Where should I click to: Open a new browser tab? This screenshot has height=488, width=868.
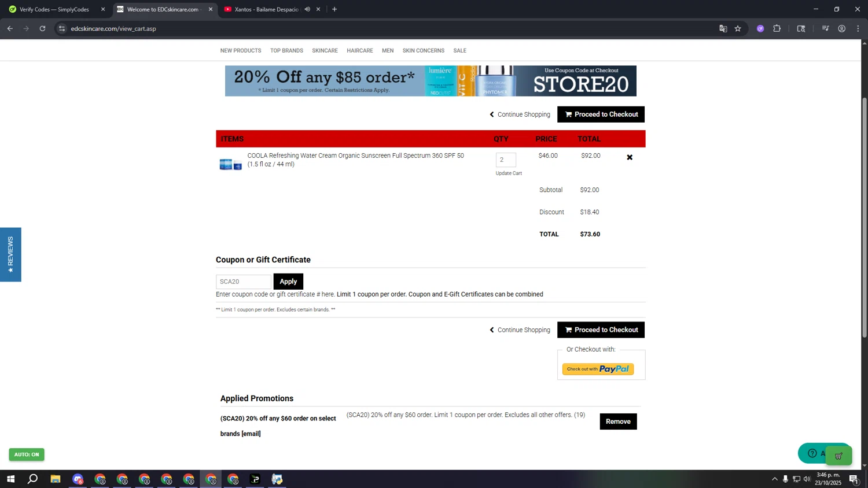coord(334,9)
